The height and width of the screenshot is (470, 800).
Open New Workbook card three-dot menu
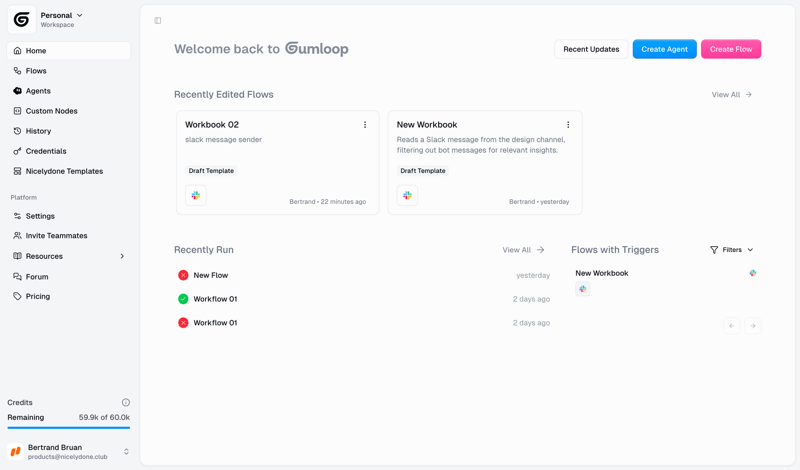point(568,125)
